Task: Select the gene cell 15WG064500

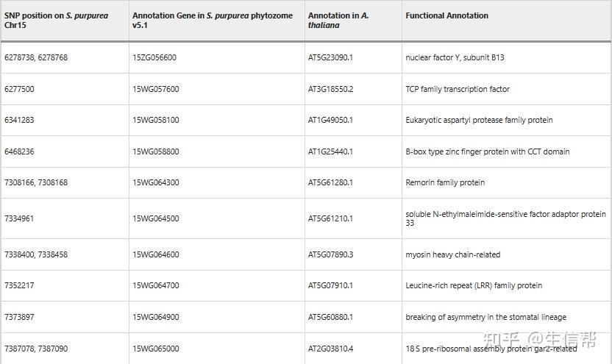Action: pos(155,218)
